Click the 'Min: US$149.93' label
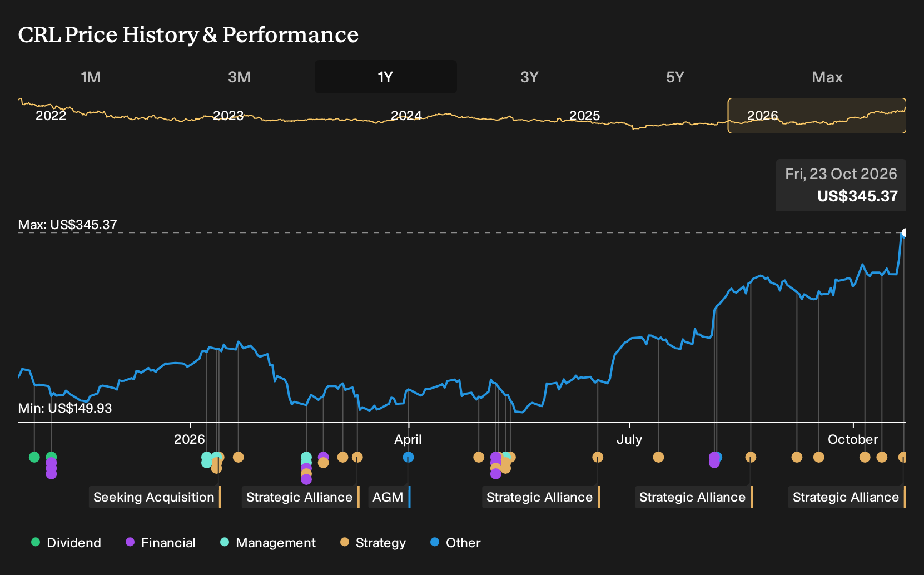 coord(65,408)
